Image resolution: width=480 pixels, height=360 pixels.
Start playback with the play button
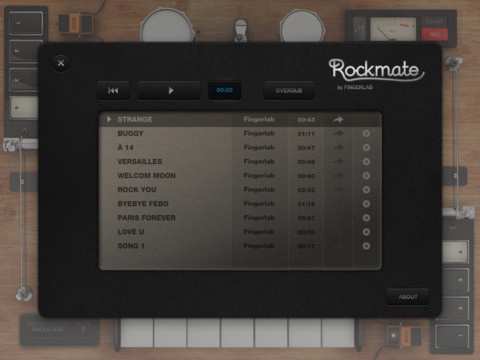(169, 90)
